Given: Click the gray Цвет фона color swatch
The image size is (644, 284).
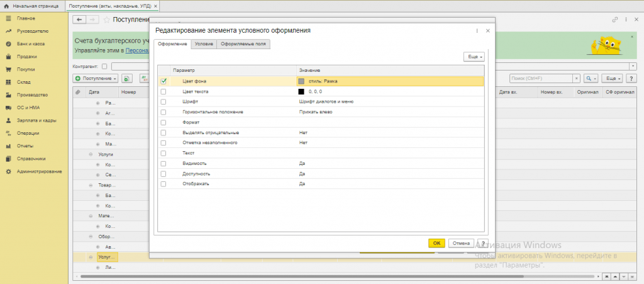Looking at the screenshot, I should point(302,81).
